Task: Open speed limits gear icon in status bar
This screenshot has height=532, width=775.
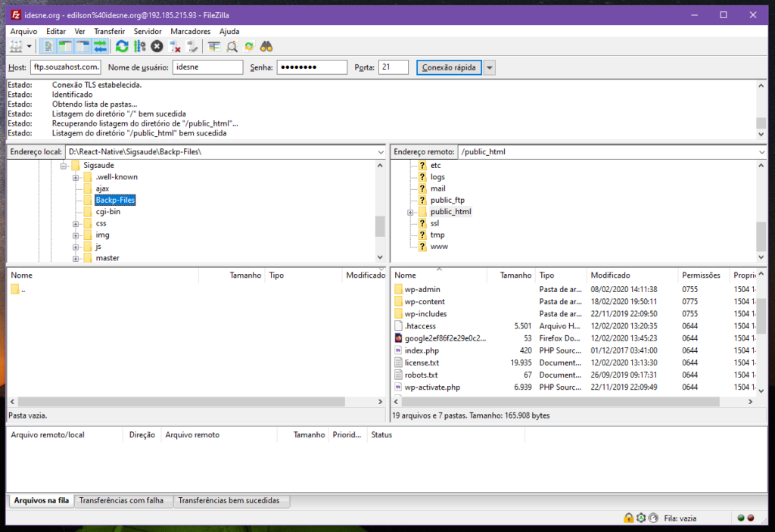Action: pos(641,518)
